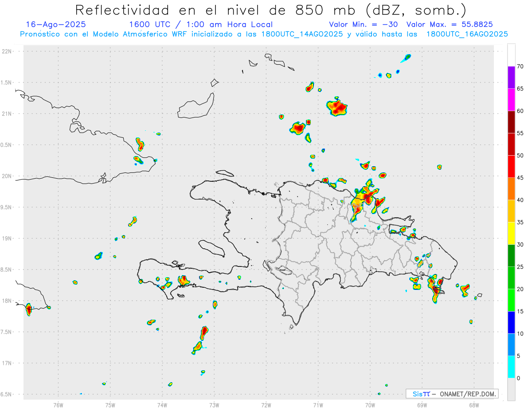Viewport: 532px width, 411px height.
Task: Click the magenta 60–65 dBZ color bar segment
Action: (x=511, y=99)
